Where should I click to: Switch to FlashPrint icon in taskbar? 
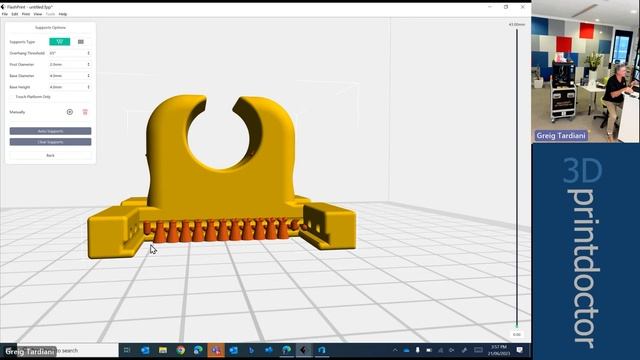coord(304,350)
